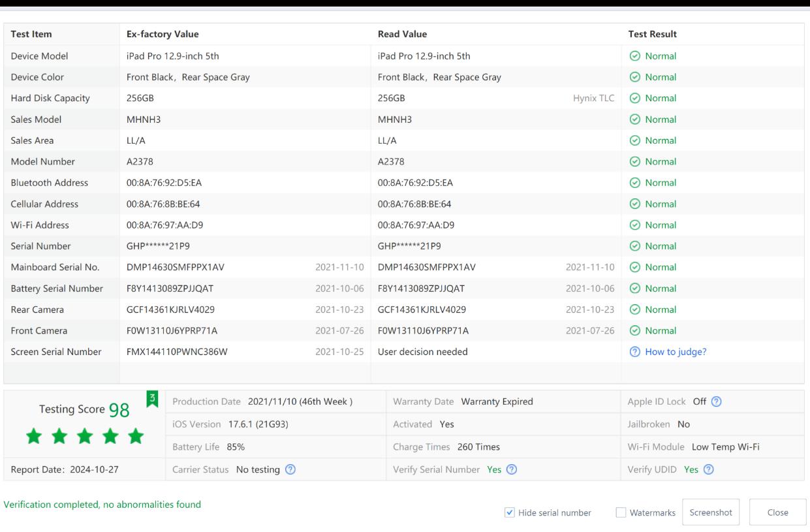Click the question icon beside How to judge
This screenshot has height=532, width=810.
(x=634, y=352)
